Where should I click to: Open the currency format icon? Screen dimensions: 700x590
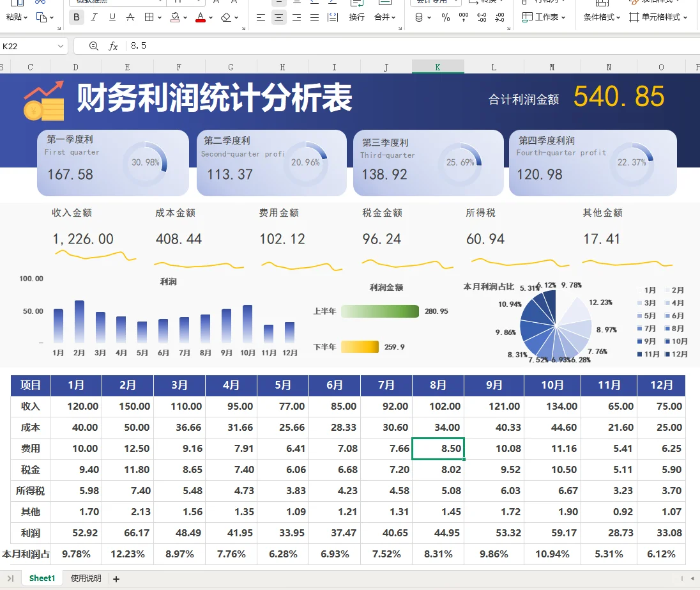(419, 17)
